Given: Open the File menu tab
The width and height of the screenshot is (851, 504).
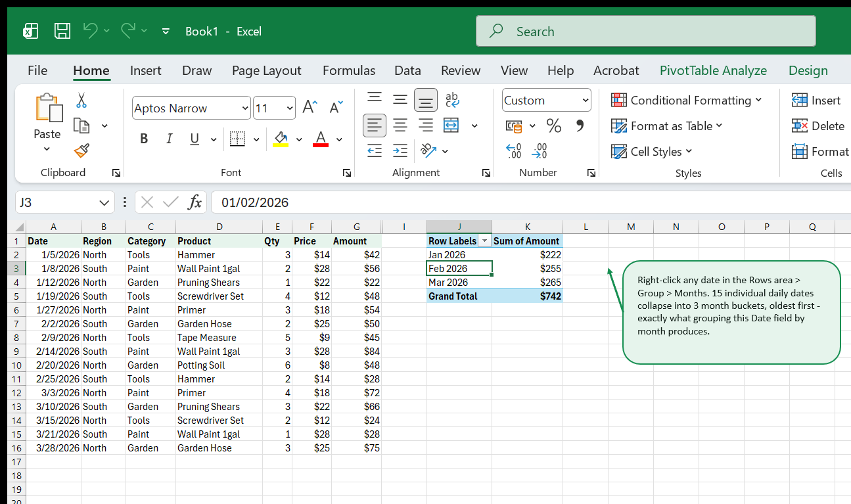Looking at the screenshot, I should tap(37, 70).
